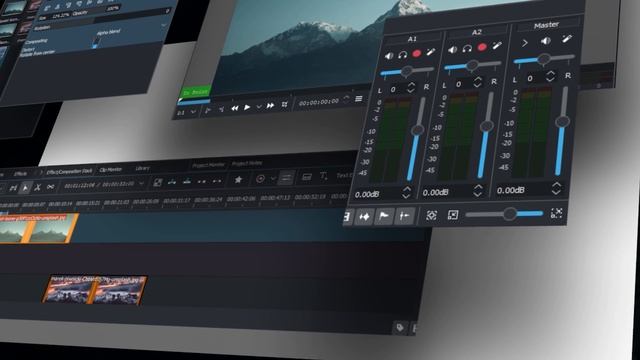The width and height of the screenshot is (640, 360).
Task: Arm recording on the A1 channel
Action: tap(416, 53)
